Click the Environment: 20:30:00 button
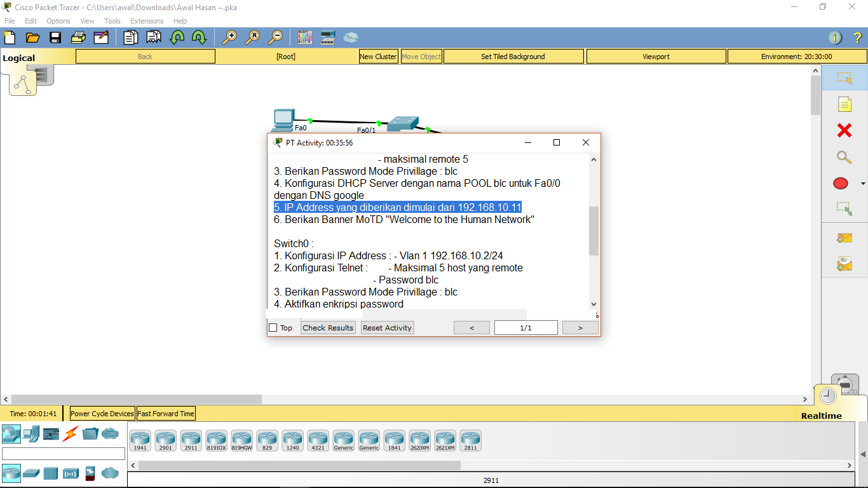868x488 pixels. 796,57
